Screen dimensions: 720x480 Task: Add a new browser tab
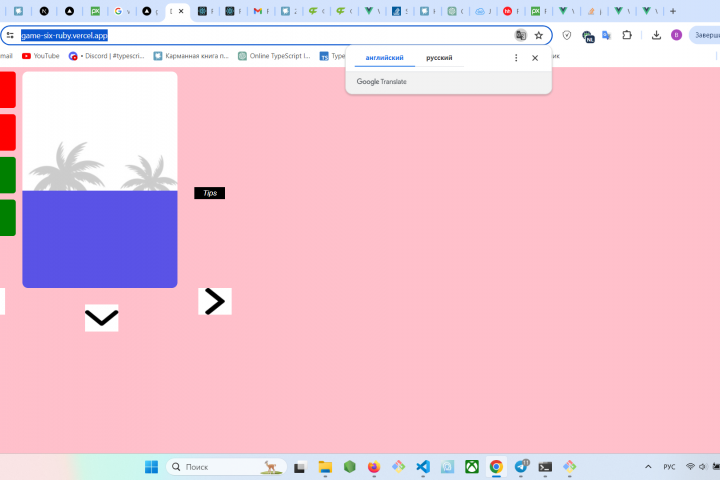point(673,11)
